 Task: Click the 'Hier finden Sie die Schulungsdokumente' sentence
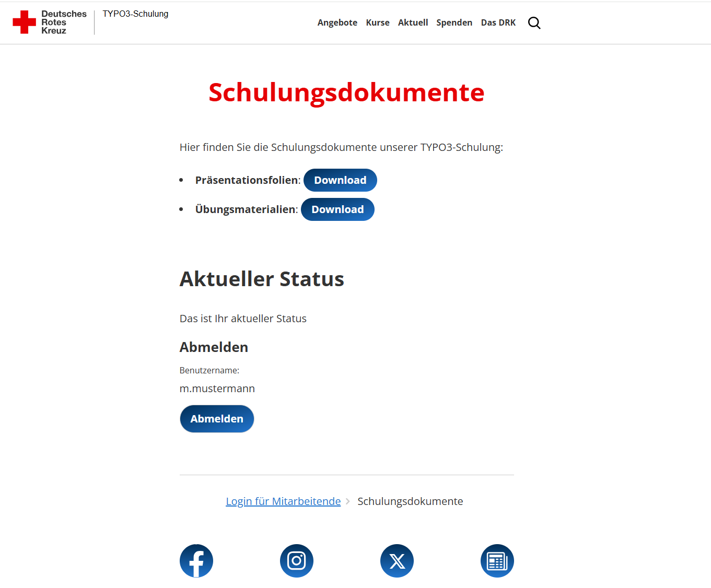341,147
